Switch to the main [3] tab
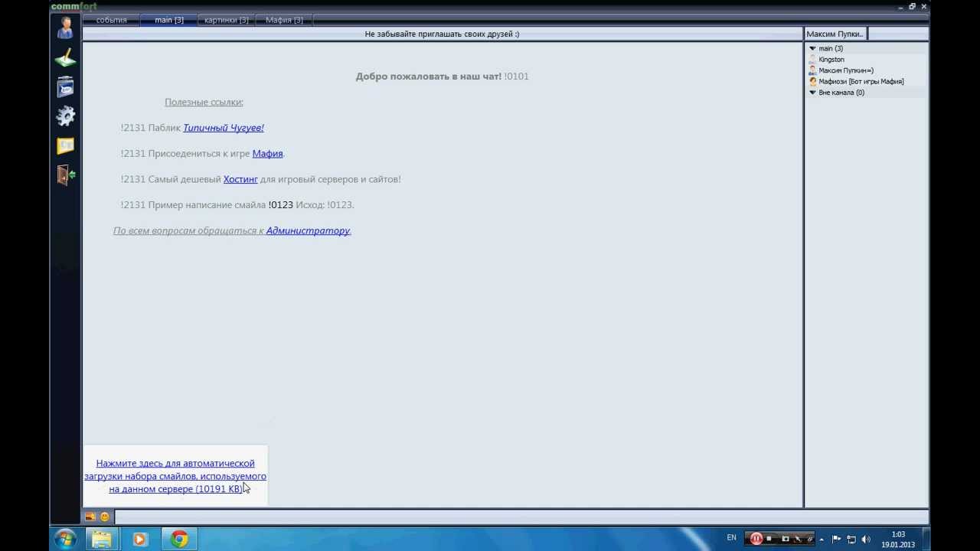 pos(169,20)
